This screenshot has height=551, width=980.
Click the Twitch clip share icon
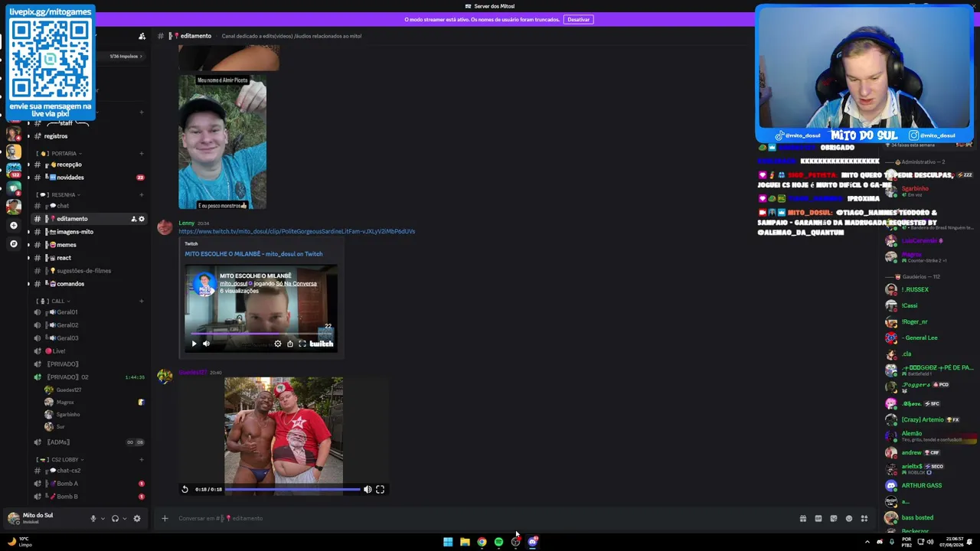click(x=289, y=344)
